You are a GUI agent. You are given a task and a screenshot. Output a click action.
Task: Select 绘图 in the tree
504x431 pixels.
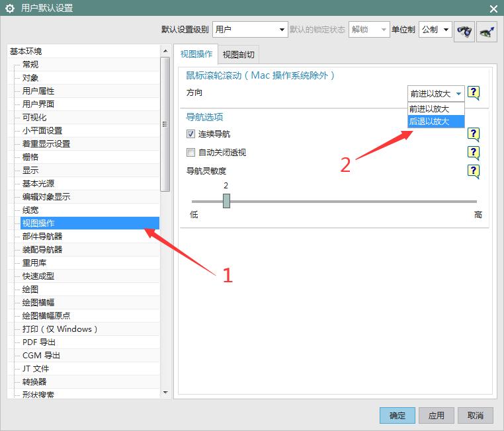[x=30, y=290]
